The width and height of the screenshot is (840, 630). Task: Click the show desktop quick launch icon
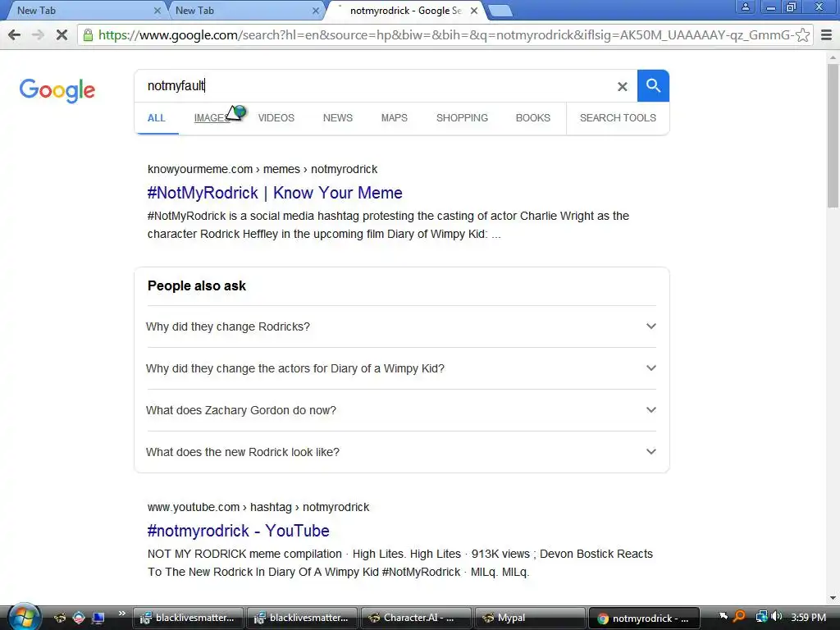click(98, 618)
